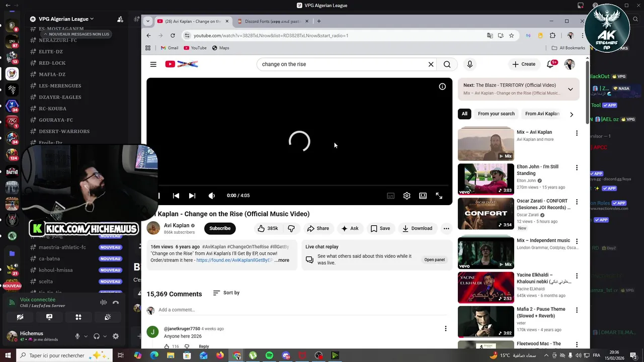This screenshot has width=644, height=362.
Task: Start voice search with the microphone
Action: (x=469, y=64)
